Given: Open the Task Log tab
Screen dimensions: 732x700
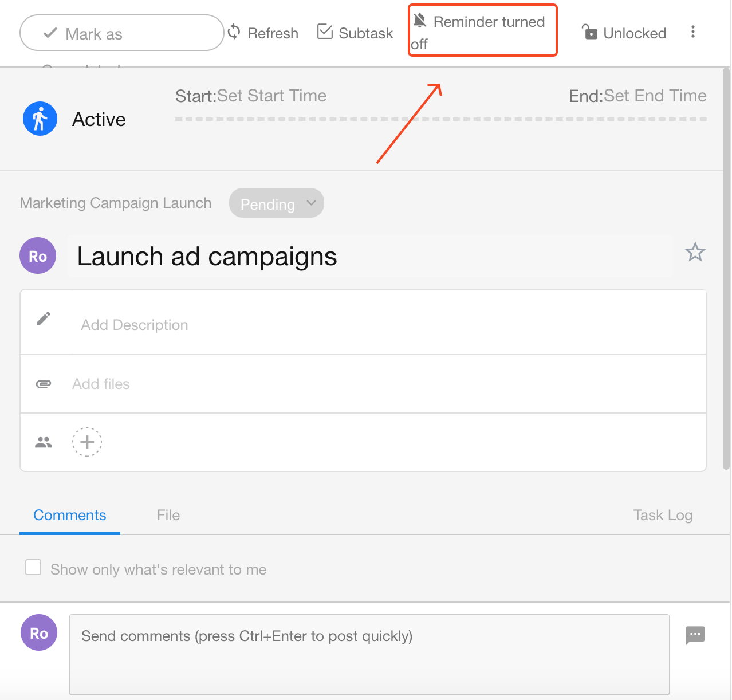Looking at the screenshot, I should 663,515.
